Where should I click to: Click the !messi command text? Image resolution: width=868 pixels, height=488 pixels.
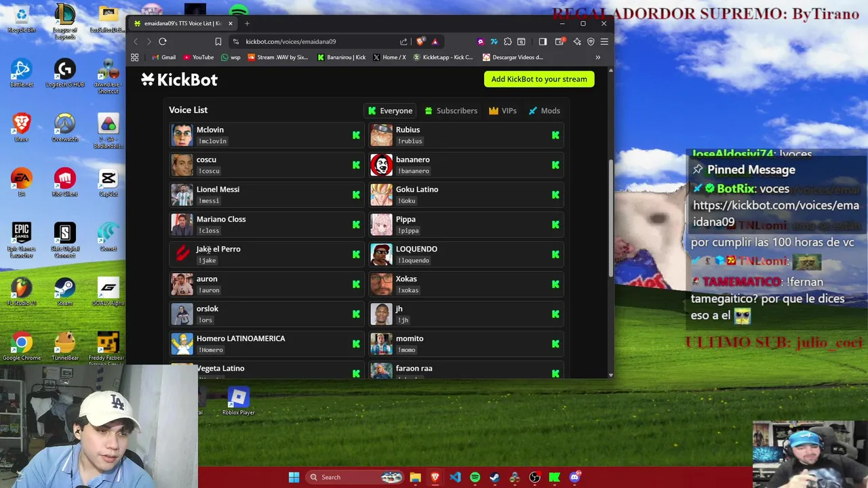(209, 201)
